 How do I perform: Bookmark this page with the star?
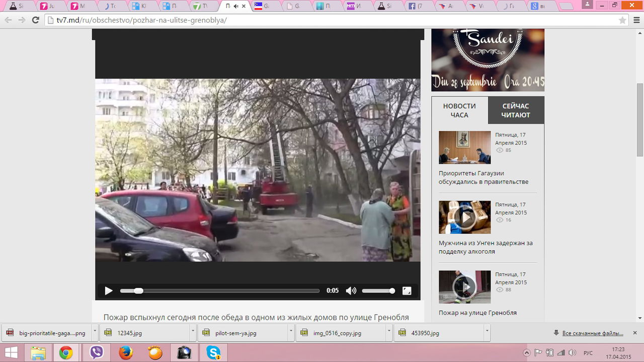pyautogui.click(x=622, y=20)
